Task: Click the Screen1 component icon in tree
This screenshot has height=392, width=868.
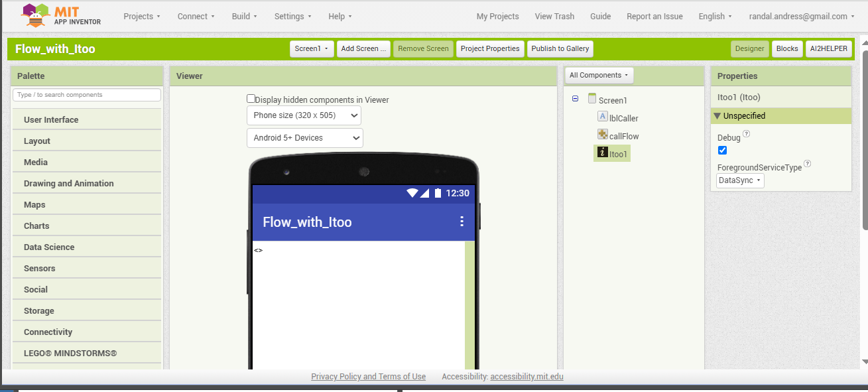Action: pos(592,99)
